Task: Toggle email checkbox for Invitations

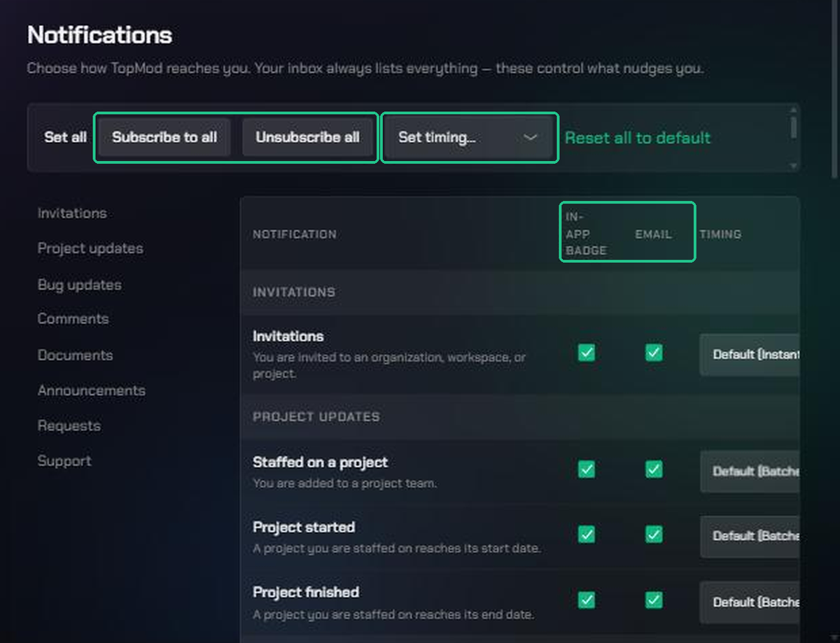Action: 654,353
